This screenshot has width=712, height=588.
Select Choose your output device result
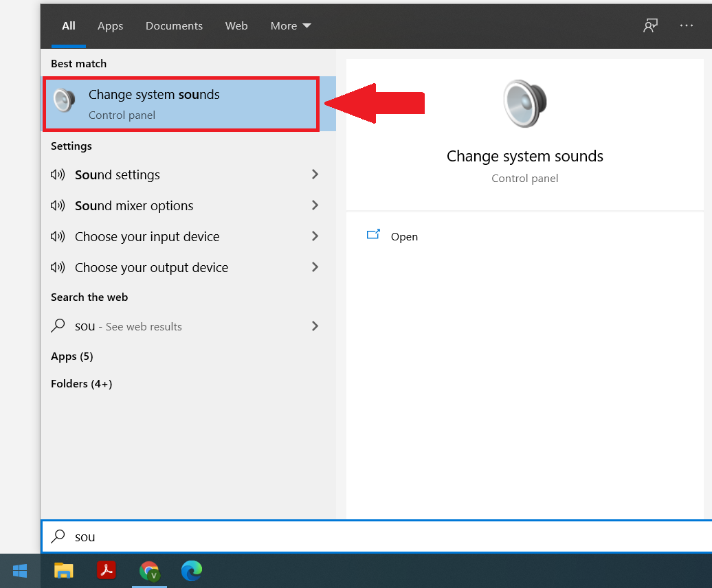click(x=188, y=267)
